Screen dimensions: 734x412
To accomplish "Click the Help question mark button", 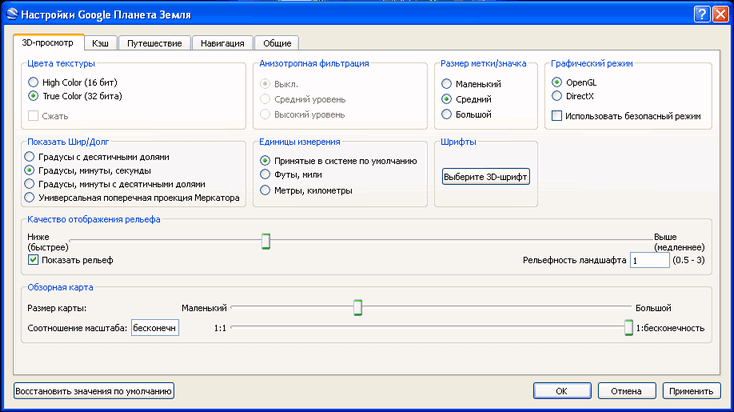I will [x=702, y=15].
